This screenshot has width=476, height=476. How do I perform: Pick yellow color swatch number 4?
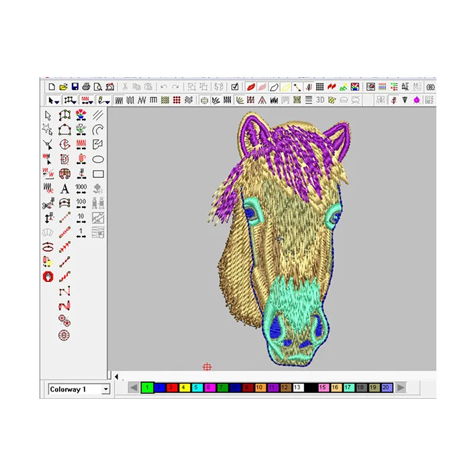click(x=183, y=387)
